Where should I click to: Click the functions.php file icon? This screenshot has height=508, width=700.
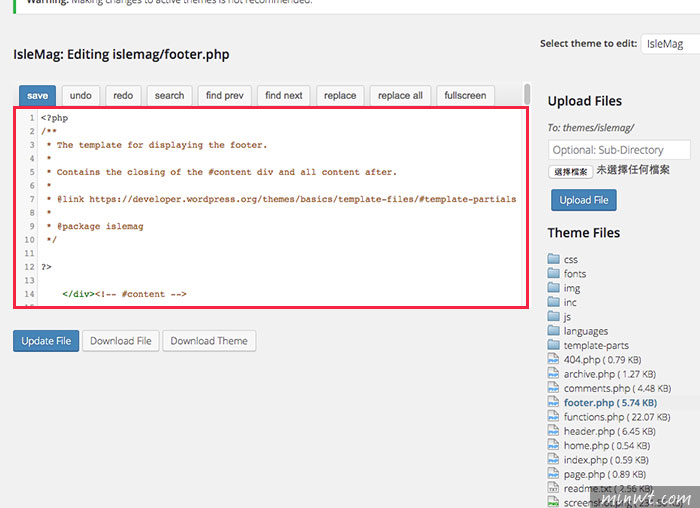[554, 416]
